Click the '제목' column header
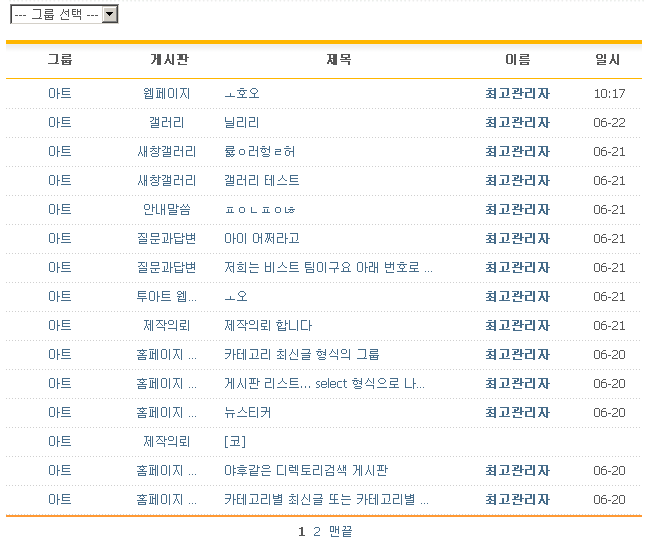Viewport: 650px width, 543px height. tap(339, 60)
